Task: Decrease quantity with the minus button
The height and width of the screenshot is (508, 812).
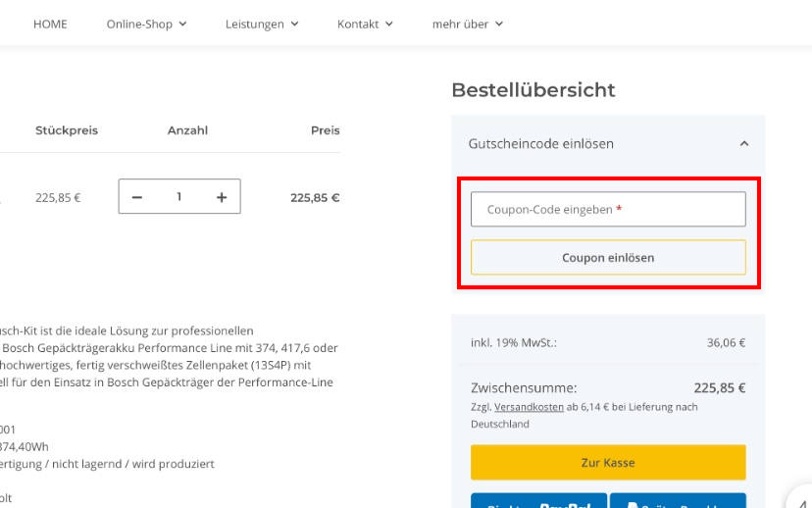Action: pos(136,197)
